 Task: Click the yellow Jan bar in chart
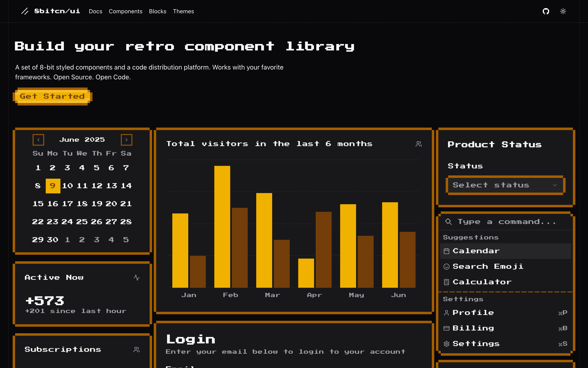180,250
